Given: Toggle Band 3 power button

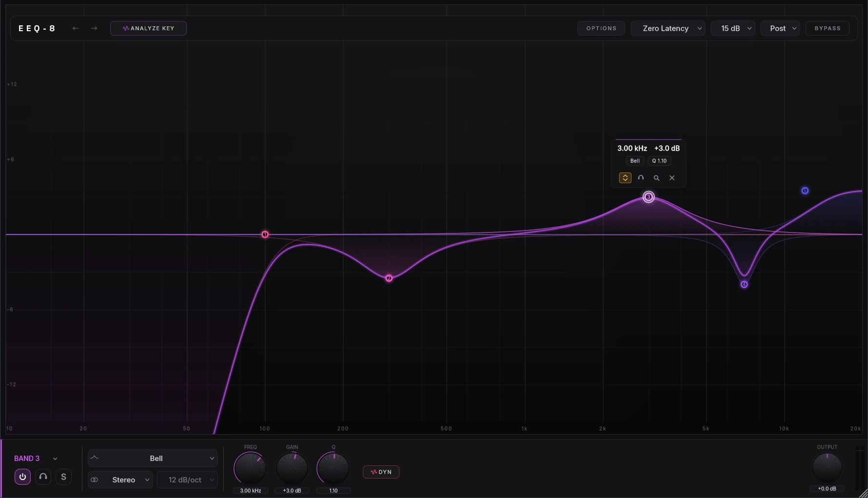Looking at the screenshot, I should pos(22,477).
